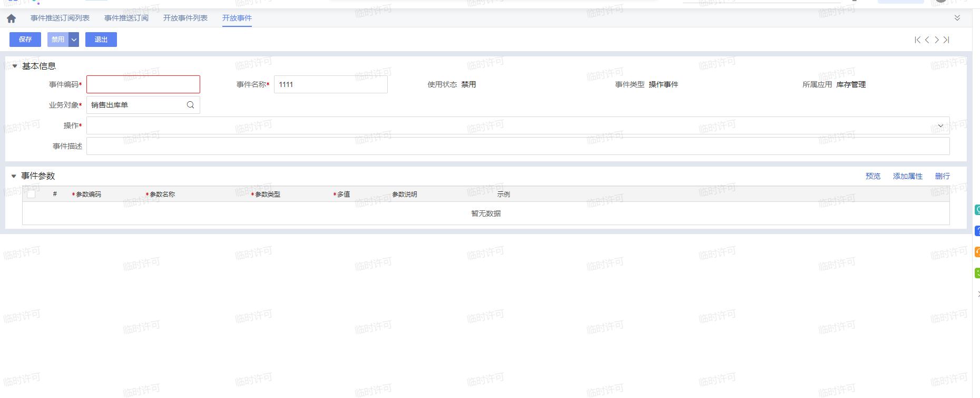Open the 开放事件列表 tab
Image resolution: width=980 pixels, height=398 pixels.
[x=185, y=18]
